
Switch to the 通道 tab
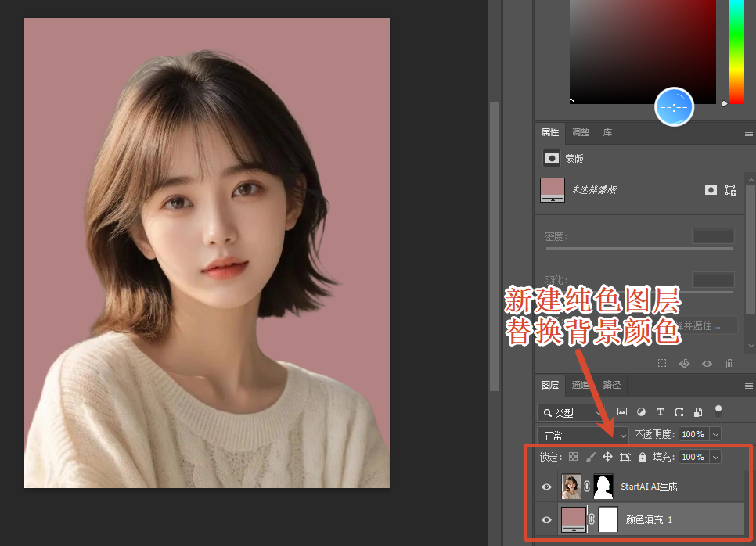click(580, 386)
